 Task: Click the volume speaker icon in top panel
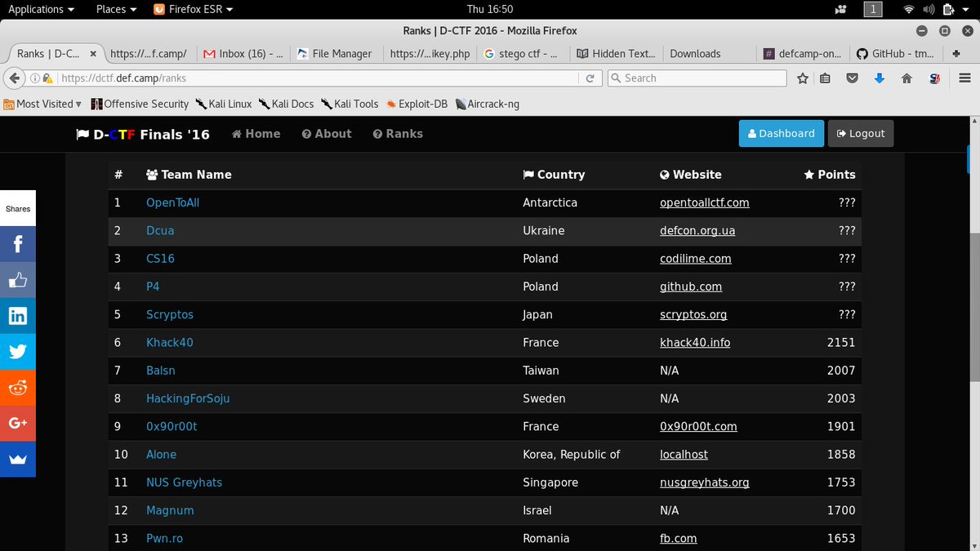tap(929, 9)
